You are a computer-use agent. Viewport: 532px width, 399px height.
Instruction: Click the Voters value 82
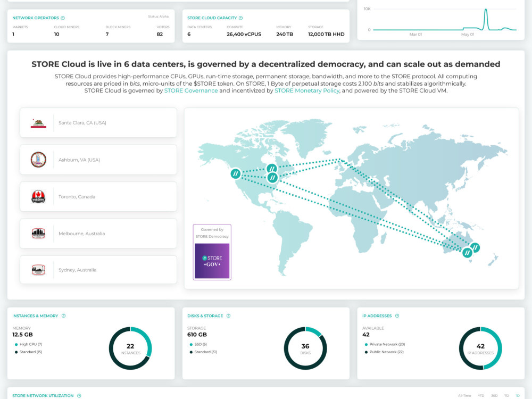pos(160,34)
